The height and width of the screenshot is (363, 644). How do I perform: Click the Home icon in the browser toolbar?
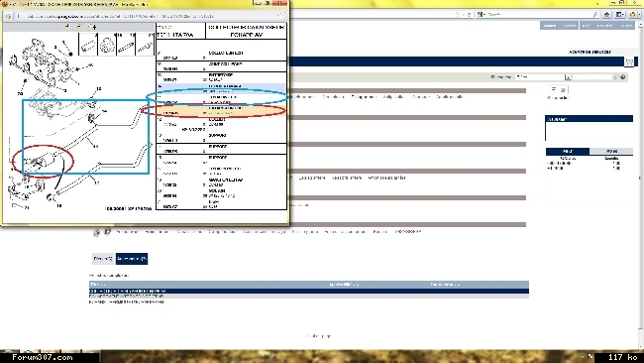point(607,15)
